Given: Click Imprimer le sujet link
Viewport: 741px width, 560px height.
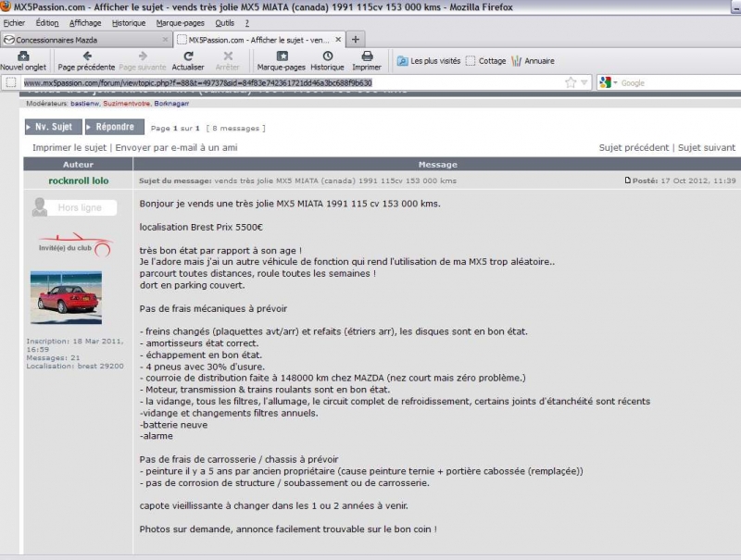Looking at the screenshot, I should pos(69,147).
